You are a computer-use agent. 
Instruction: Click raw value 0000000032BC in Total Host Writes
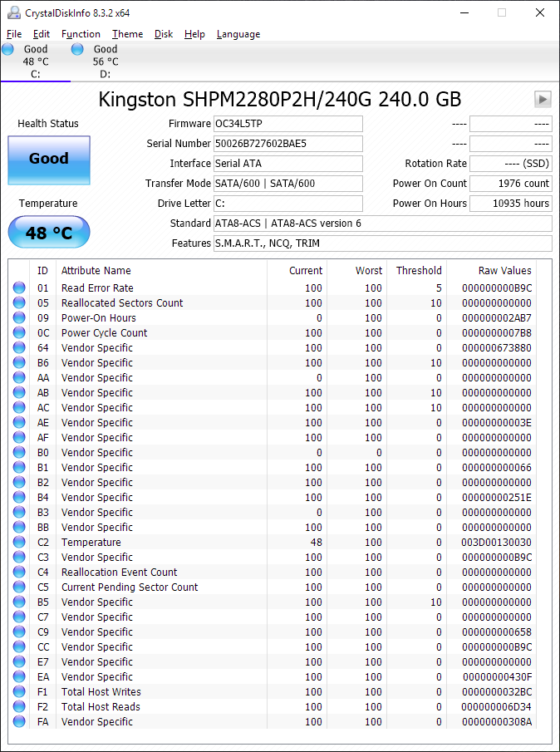497,691
